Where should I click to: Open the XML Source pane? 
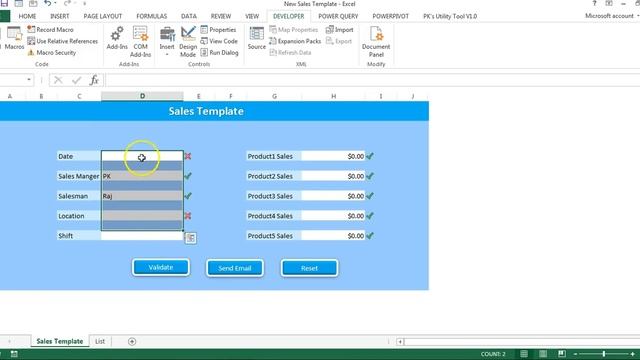tap(257, 38)
